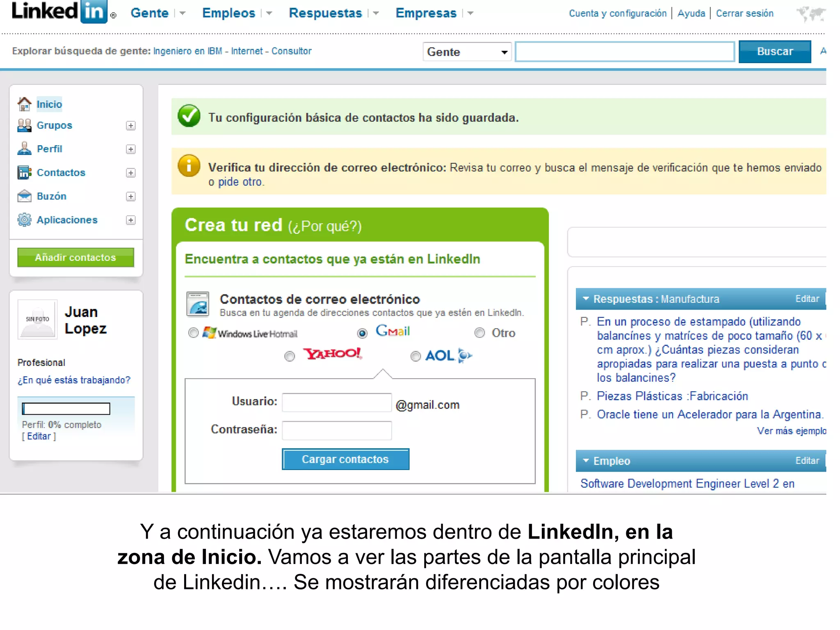Click the Consultor search link
Image resolution: width=840 pixels, height=630 pixels.
(x=291, y=51)
